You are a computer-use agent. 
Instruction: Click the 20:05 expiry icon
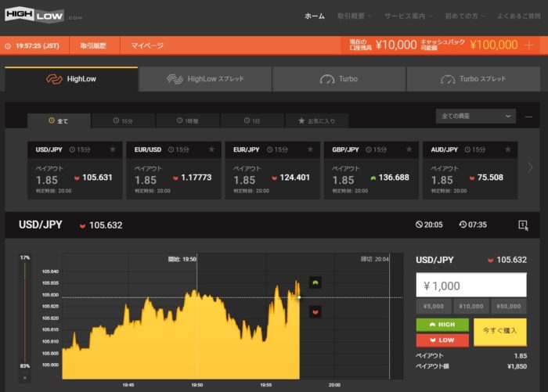(x=419, y=225)
